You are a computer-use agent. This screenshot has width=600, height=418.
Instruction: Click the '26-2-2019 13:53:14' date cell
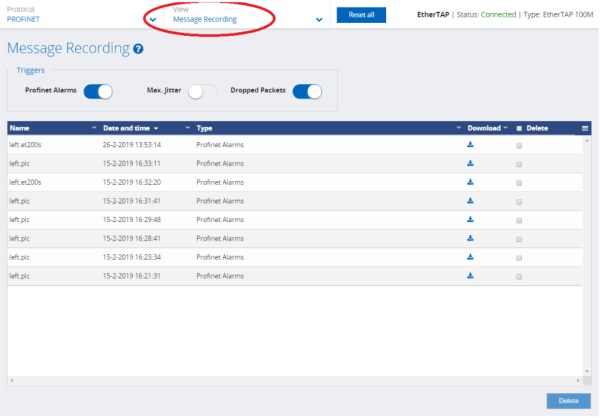132,145
